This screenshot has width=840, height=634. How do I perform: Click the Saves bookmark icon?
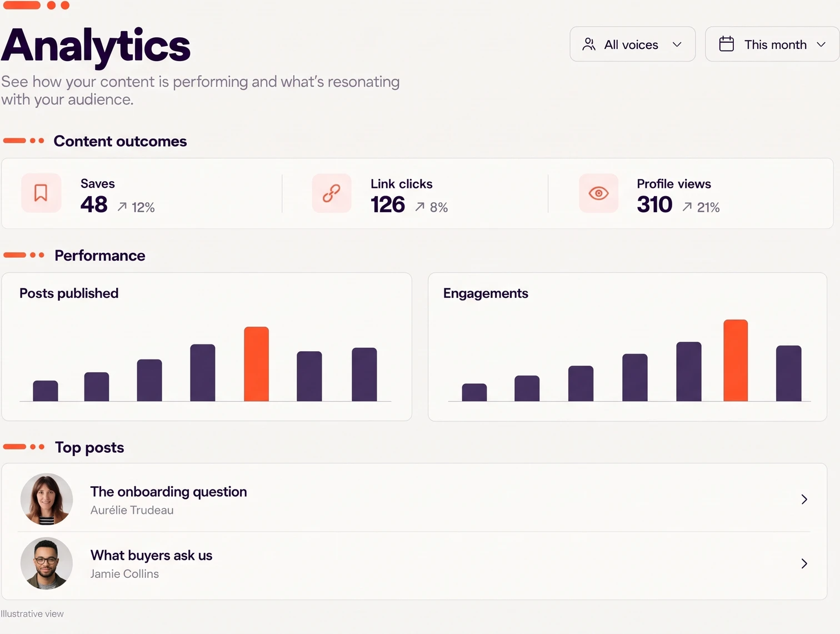pos(41,193)
